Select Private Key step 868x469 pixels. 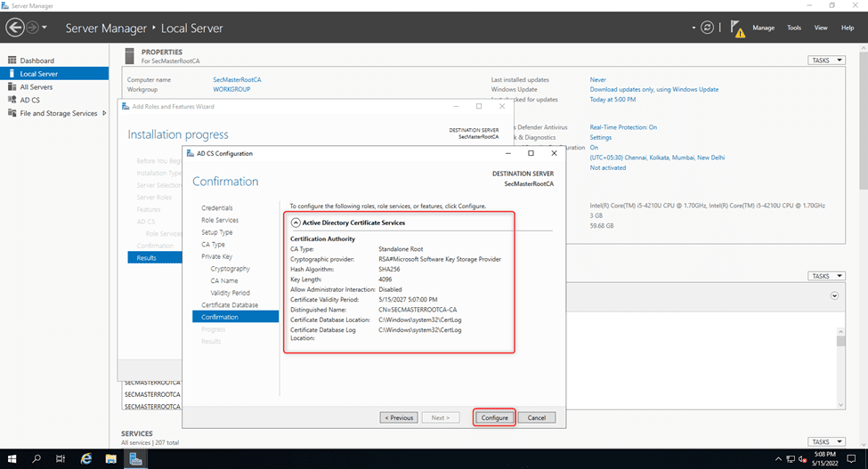click(217, 256)
